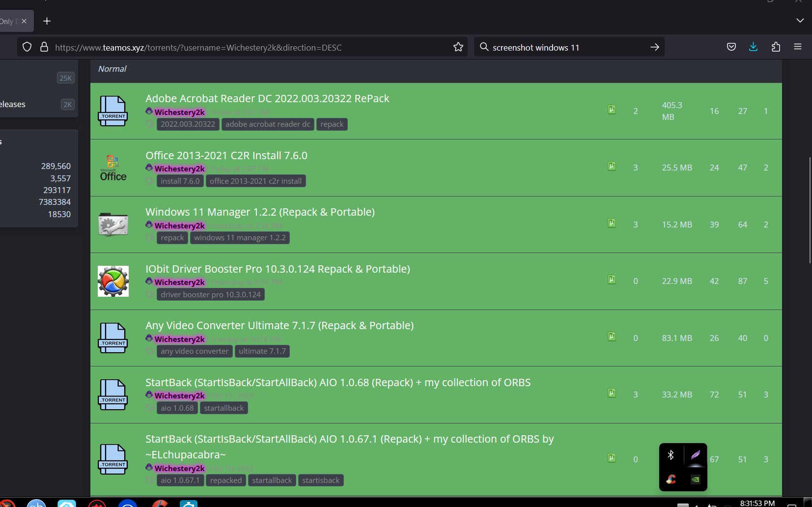Download StartBack 1.0.67.1 via green icon
Image resolution: width=812 pixels, height=507 pixels.
point(612,458)
